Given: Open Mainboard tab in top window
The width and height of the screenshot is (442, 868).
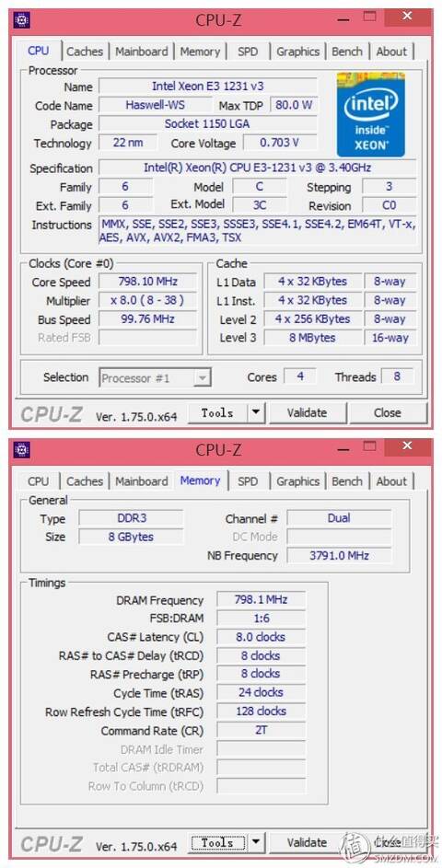Looking at the screenshot, I should [141, 52].
